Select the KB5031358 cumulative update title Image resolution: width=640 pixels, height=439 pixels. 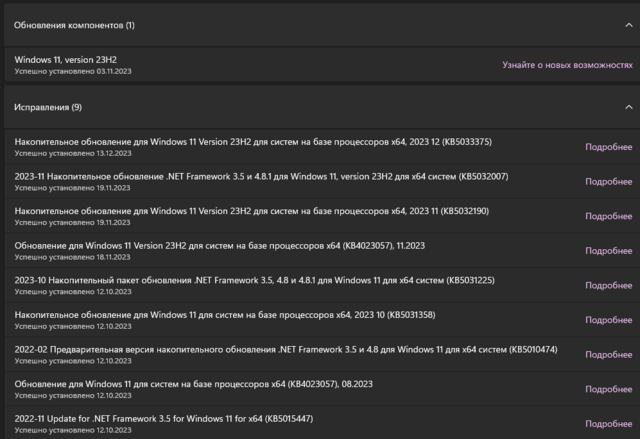pos(232,313)
